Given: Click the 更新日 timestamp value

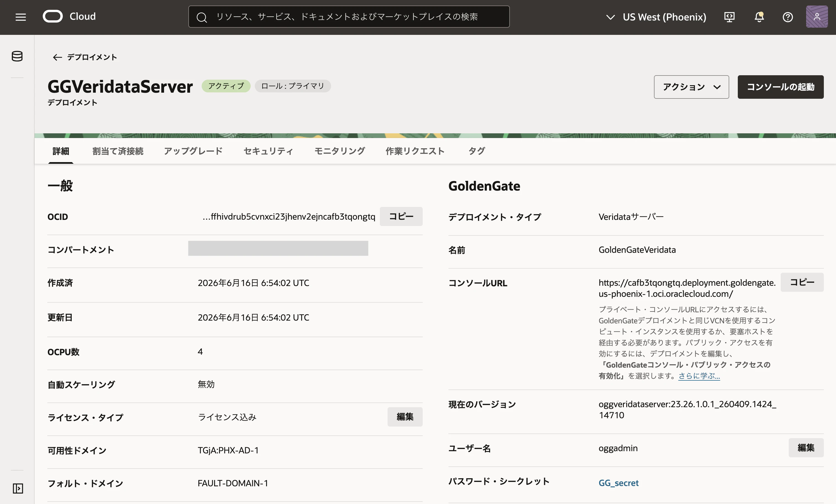Looking at the screenshot, I should click(253, 318).
